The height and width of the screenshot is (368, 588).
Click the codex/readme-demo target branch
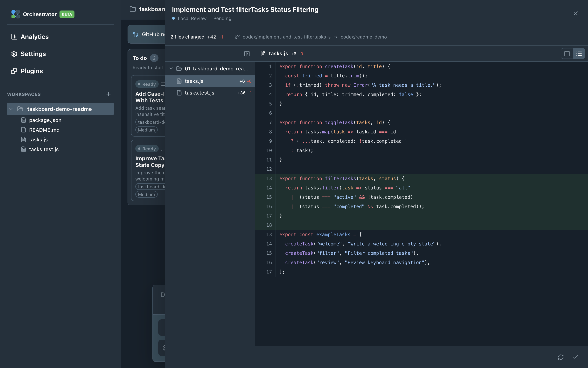[x=364, y=37]
